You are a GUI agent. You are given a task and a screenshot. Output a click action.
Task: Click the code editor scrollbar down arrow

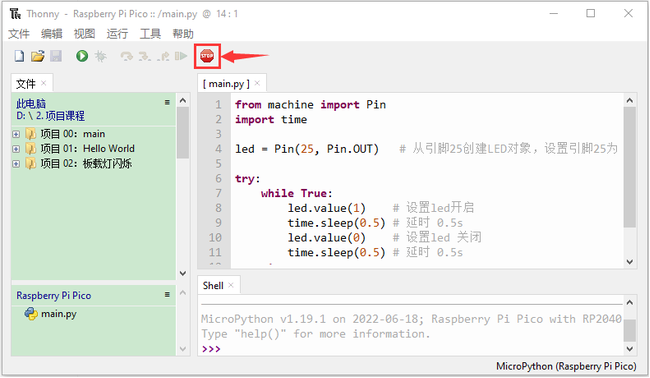pyautogui.click(x=629, y=262)
